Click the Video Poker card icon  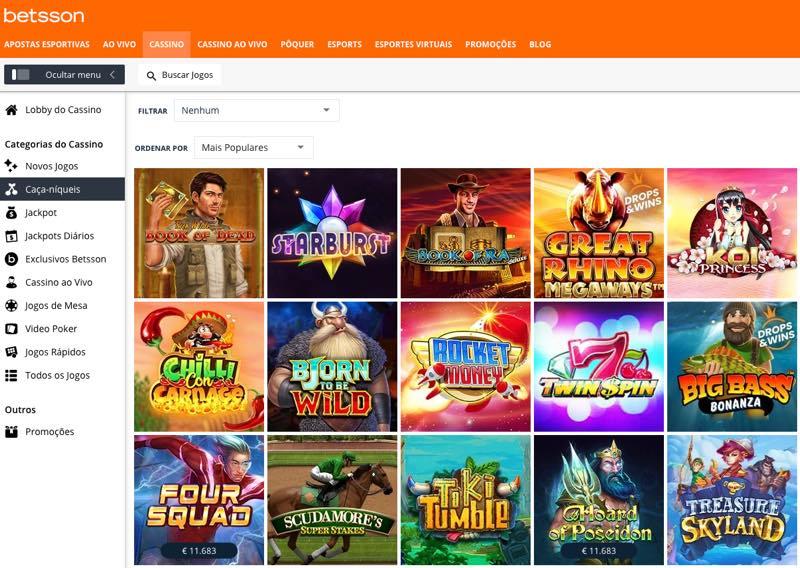[x=11, y=329]
